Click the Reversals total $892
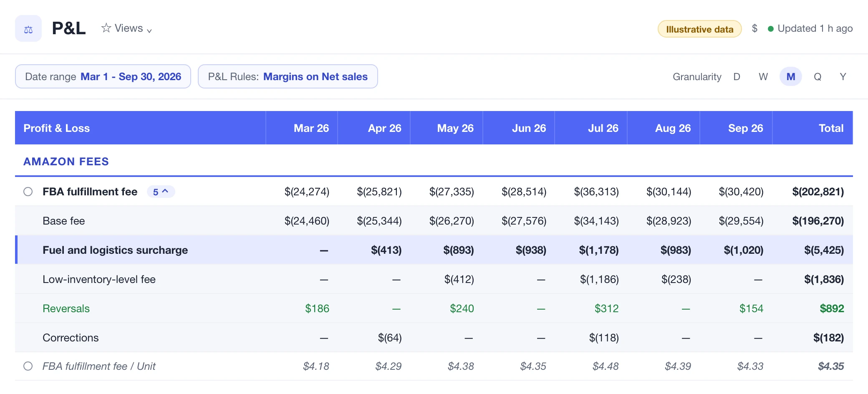 pyautogui.click(x=832, y=308)
